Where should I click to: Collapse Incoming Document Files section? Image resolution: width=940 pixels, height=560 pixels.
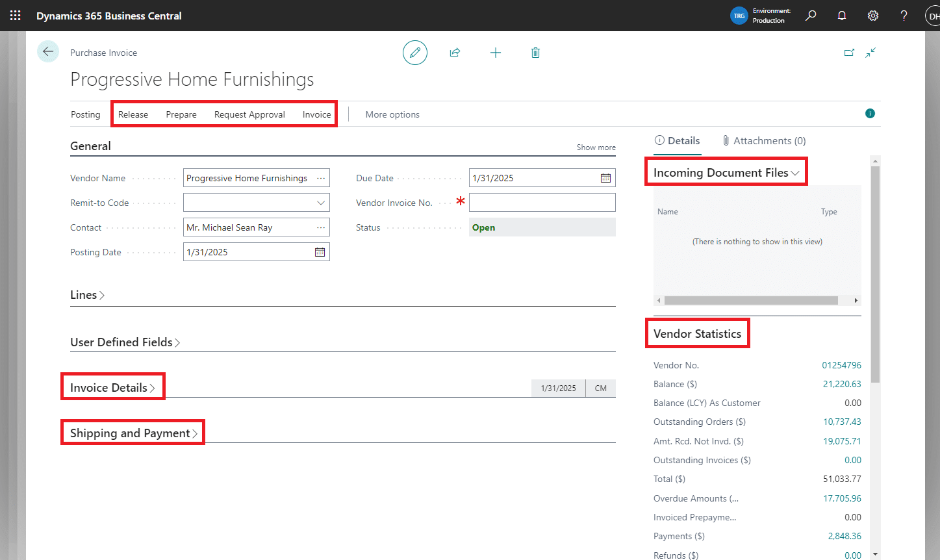(726, 173)
